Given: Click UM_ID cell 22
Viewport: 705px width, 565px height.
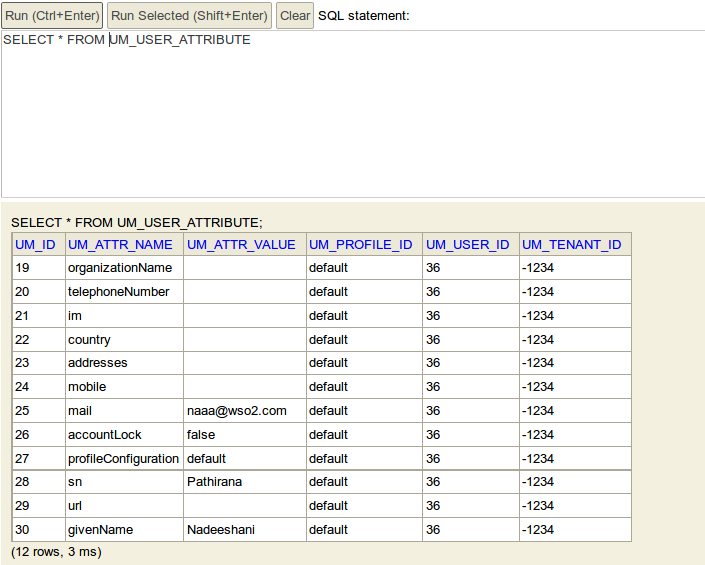Looking at the screenshot, I should point(39,339).
